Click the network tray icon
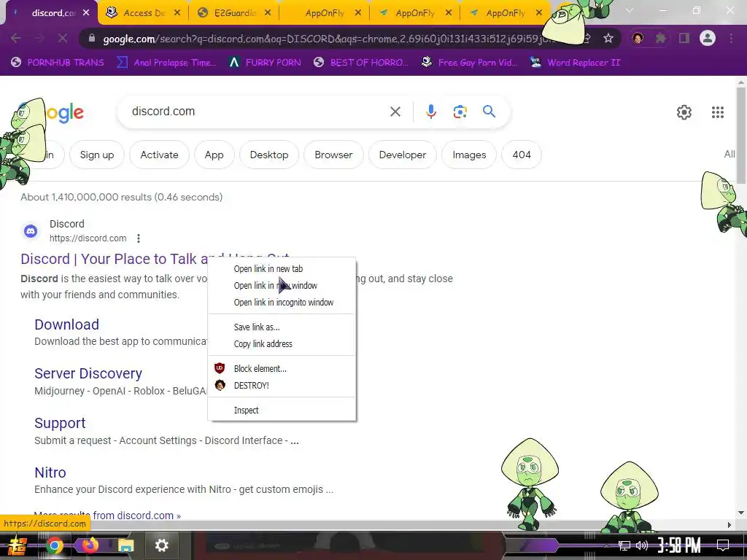The height and width of the screenshot is (560, 747). 624,545
